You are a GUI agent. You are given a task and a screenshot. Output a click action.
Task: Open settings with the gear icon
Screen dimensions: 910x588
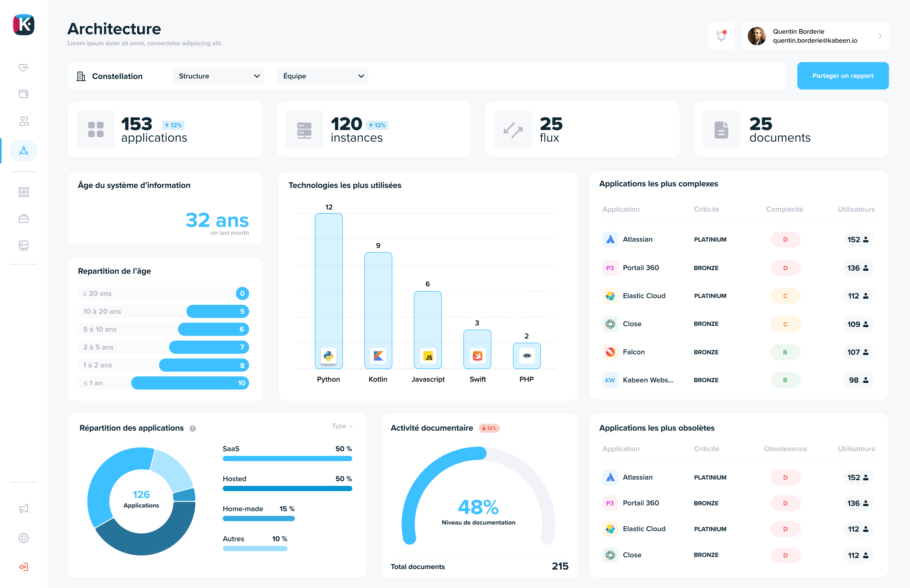23,538
